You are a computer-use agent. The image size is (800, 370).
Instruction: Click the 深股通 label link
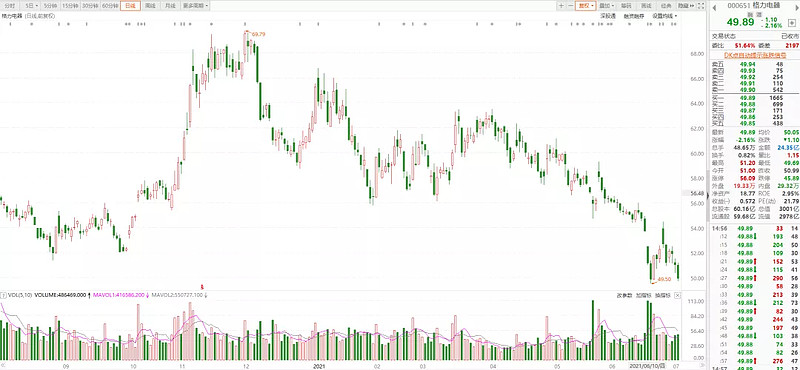click(x=608, y=16)
